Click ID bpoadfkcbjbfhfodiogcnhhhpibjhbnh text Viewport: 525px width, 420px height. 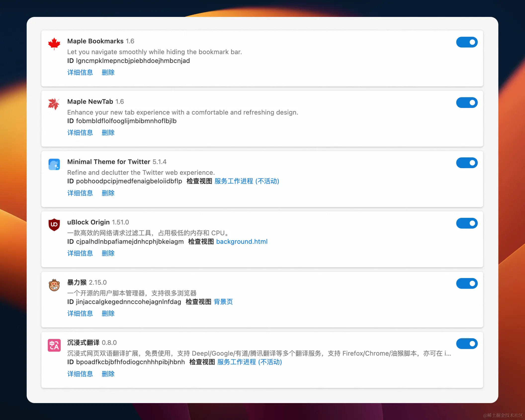click(126, 362)
